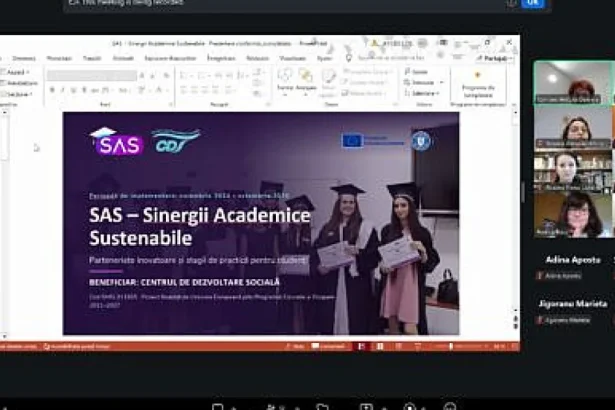Click the Increase Font Size icon
Screen dimensions: 615x410
142,75
